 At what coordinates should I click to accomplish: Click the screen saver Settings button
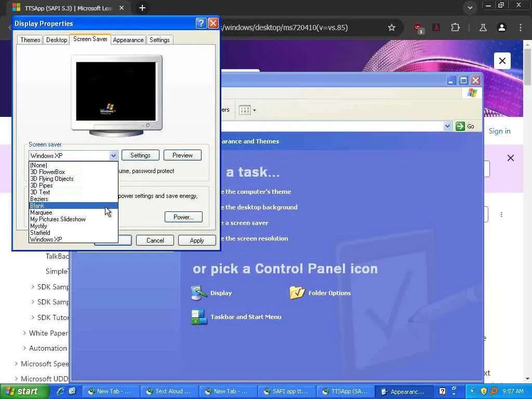140,155
